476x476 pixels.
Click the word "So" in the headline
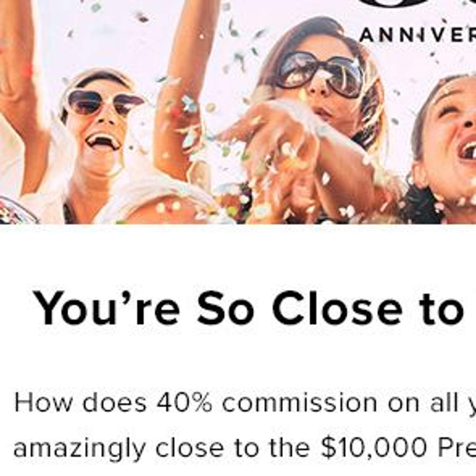click(225, 308)
